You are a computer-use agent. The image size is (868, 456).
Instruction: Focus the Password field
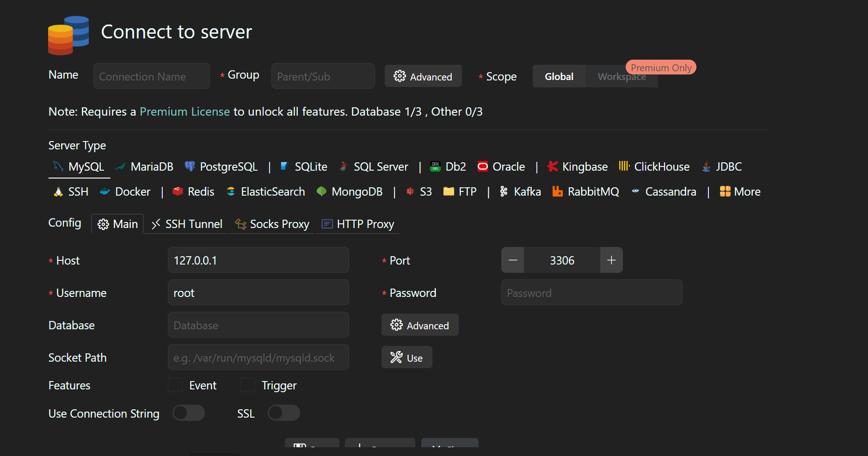coord(592,293)
